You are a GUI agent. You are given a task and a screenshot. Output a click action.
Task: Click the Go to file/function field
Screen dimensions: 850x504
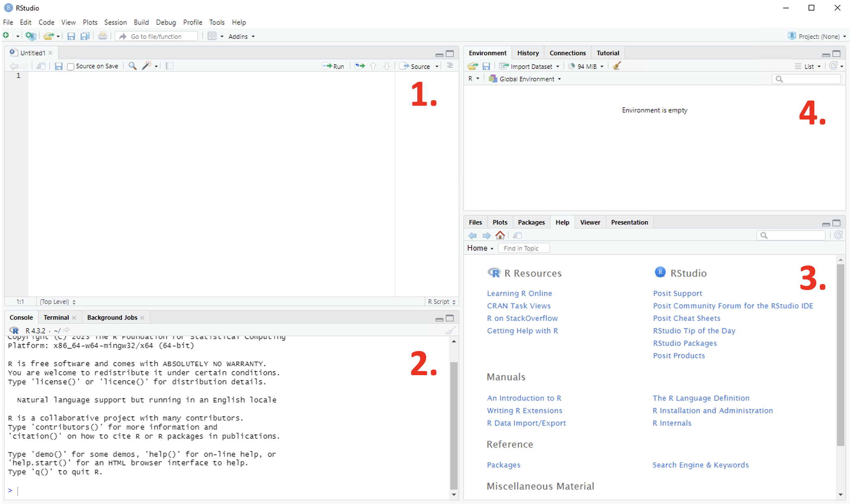[x=157, y=36]
